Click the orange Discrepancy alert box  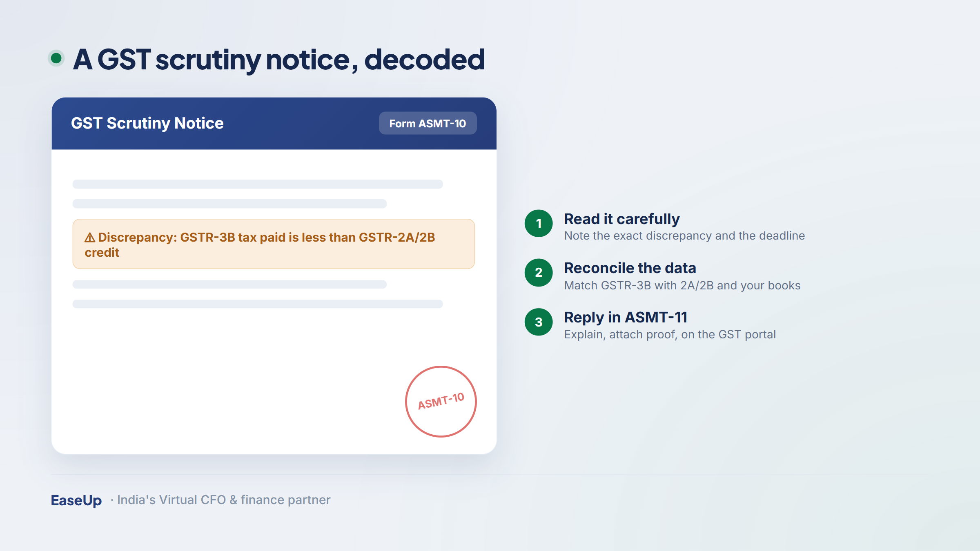(274, 244)
